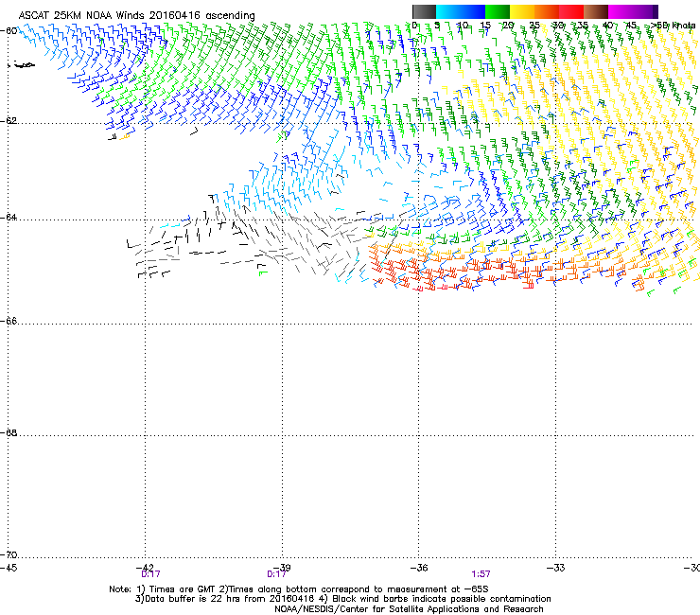Viewport: 700px width, 615px height.
Task: Click the 1:57 pass time label
Action: (x=481, y=574)
